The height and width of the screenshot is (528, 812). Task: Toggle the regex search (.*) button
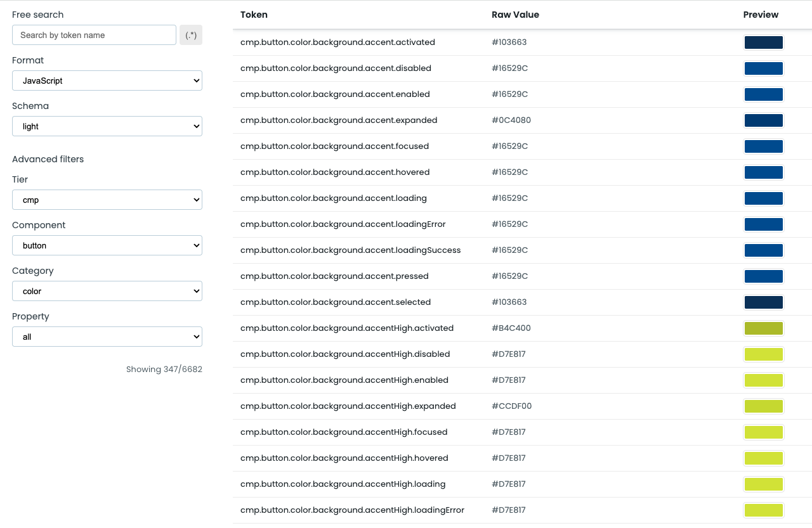pos(190,35)
